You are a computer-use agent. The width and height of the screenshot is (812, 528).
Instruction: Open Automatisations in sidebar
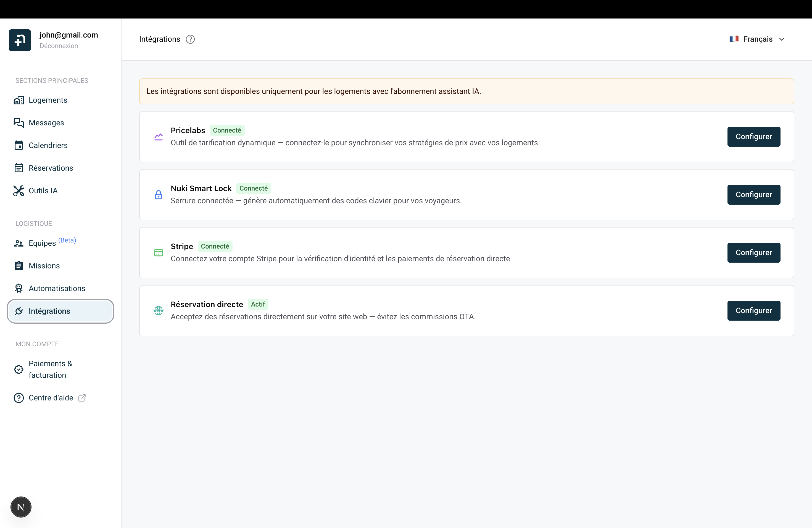coord(60,289)
